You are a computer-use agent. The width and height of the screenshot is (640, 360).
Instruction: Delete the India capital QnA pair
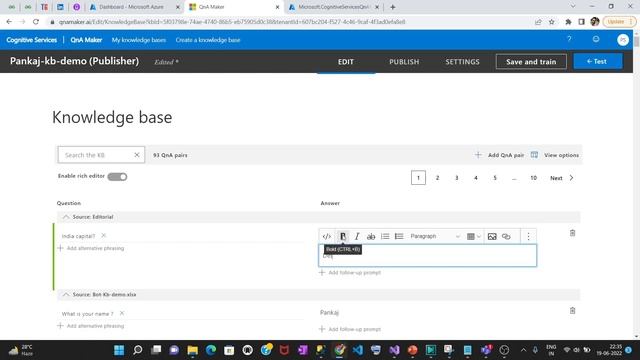[x=572, y=233]
